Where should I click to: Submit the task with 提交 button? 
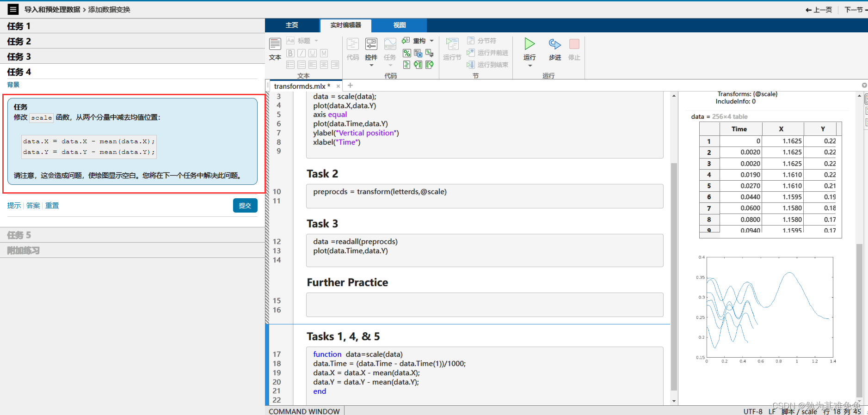point(245,205)
